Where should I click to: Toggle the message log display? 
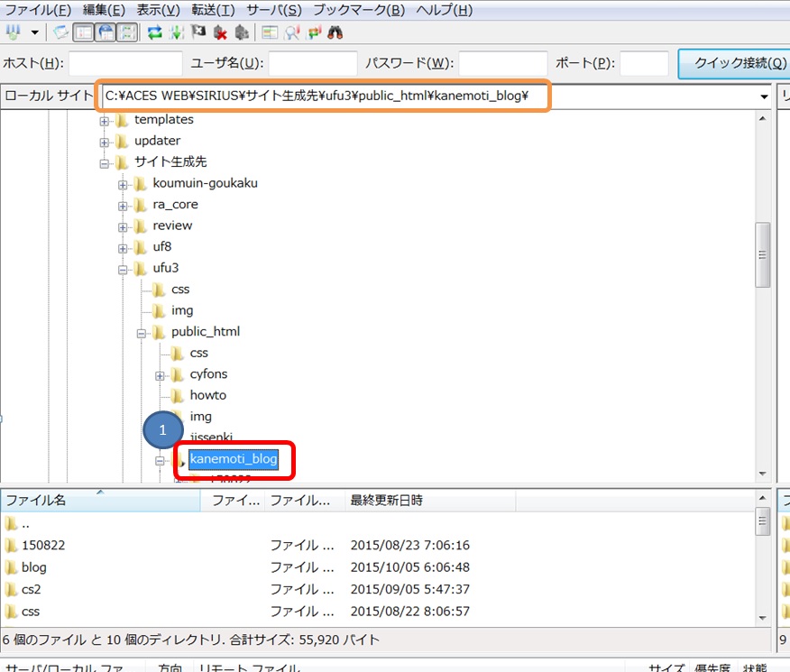59,32
